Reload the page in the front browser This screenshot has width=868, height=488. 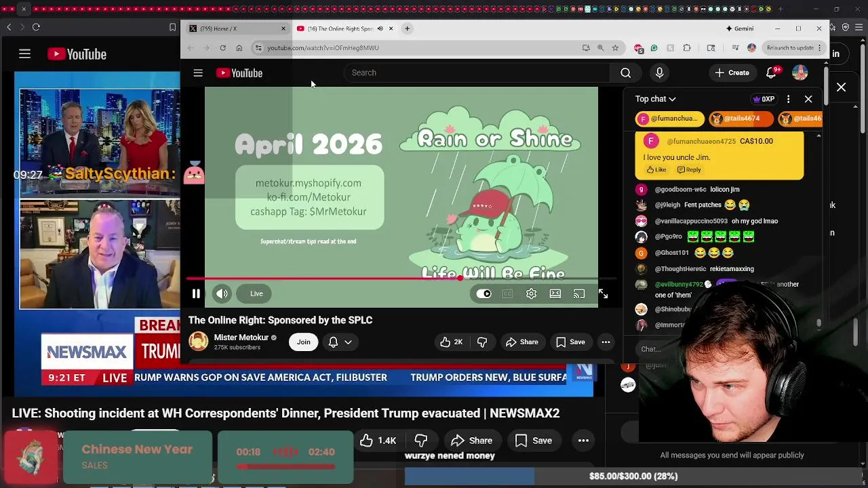pyautogui.click(x=222, y=48)
